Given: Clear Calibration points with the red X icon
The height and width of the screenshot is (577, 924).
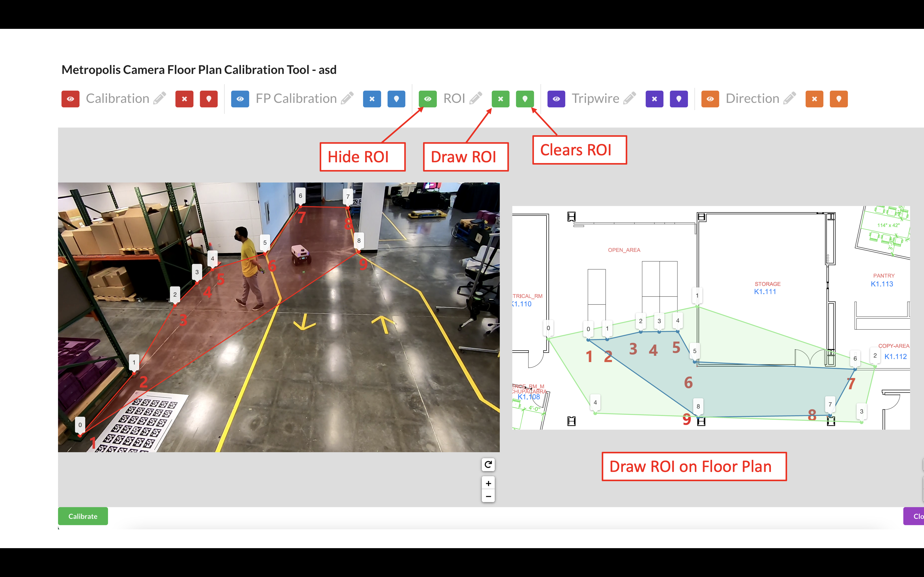Looking at the screenshot, I should [184, 99].
